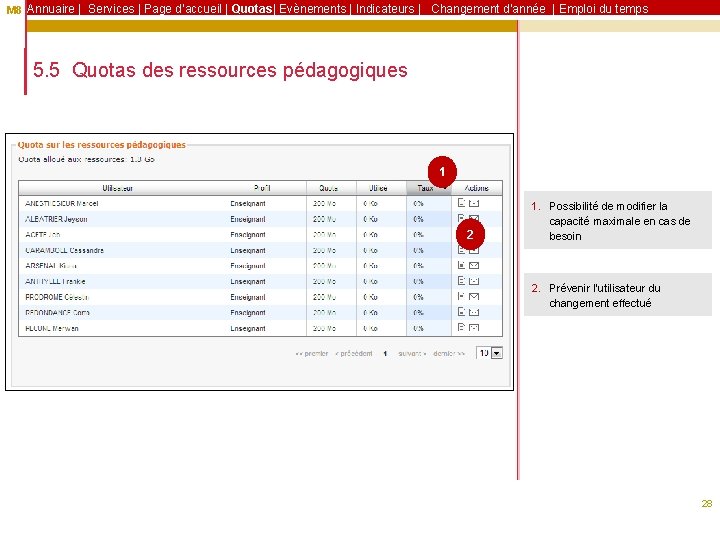Image resolution: width=720 pixels, height=540 pixels.
Task: Sort by the Utilisateur column header
Action: coord(118,188)
